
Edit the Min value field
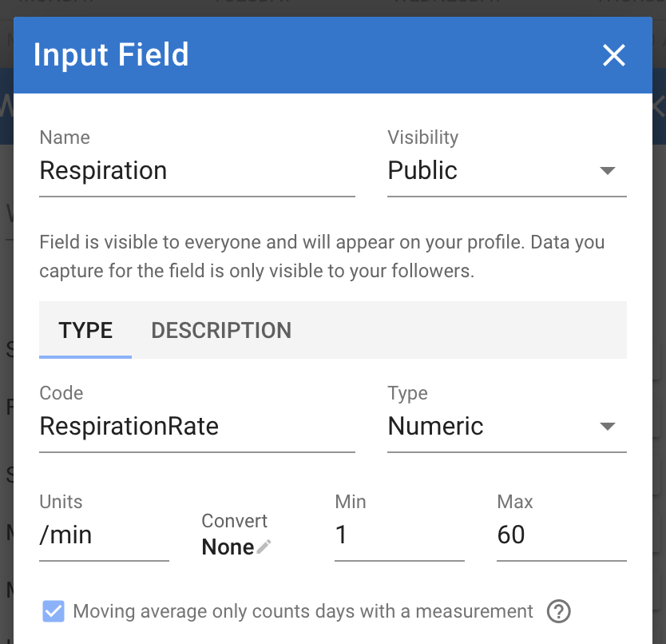399,535
